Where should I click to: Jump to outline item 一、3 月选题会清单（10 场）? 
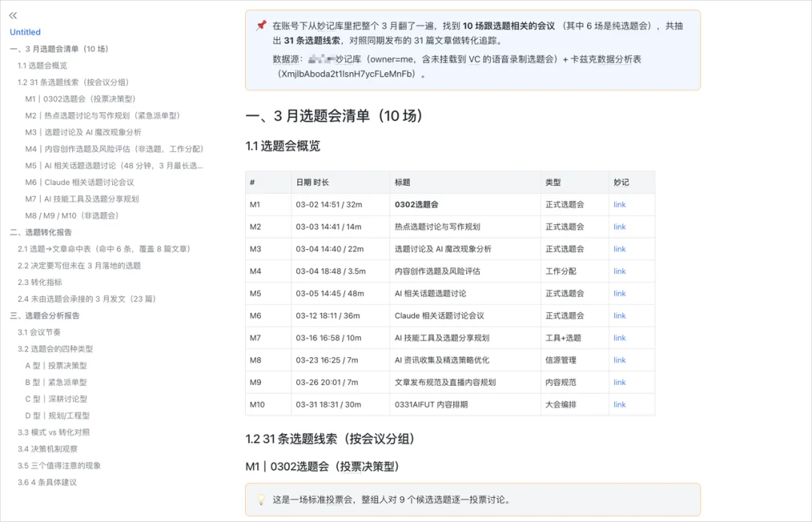tap(59, 49)
